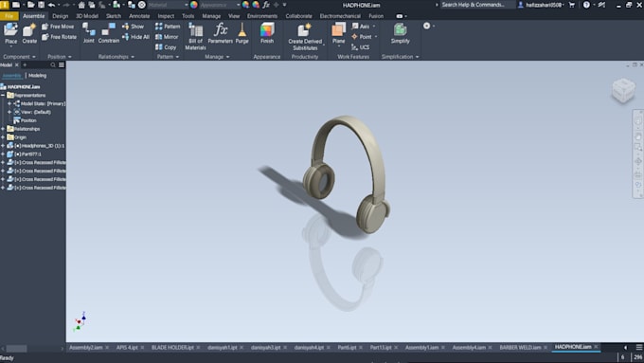
Task: Open the Inspect ribbon tab
Action: click(x=166, y=16)
